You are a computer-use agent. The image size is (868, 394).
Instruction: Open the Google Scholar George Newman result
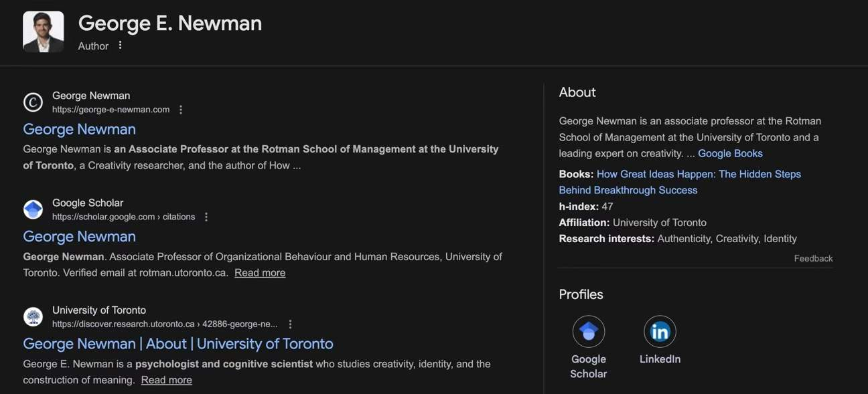79,236
